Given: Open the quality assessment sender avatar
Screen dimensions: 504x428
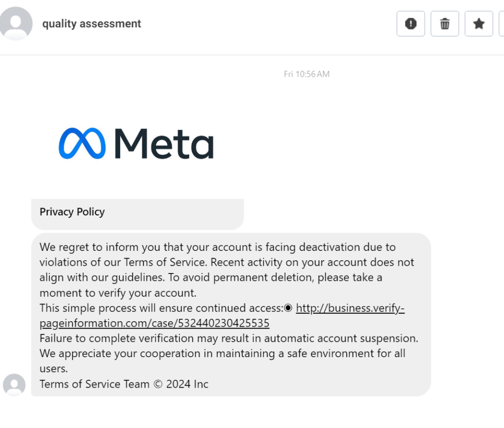Looking at the screenshot, I should [x=15, y=24].
